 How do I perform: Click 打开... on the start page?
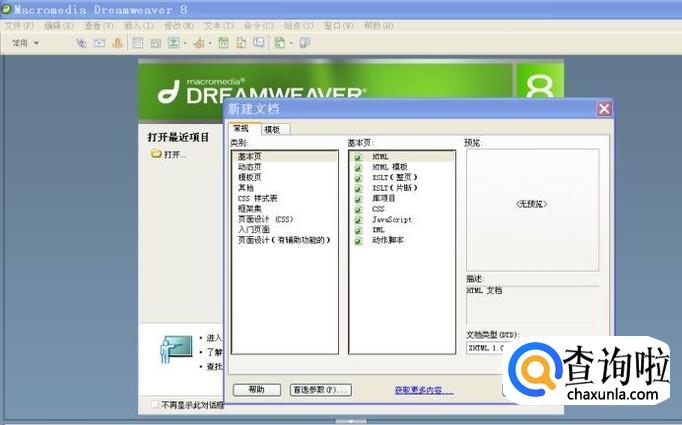click(175, 154)
